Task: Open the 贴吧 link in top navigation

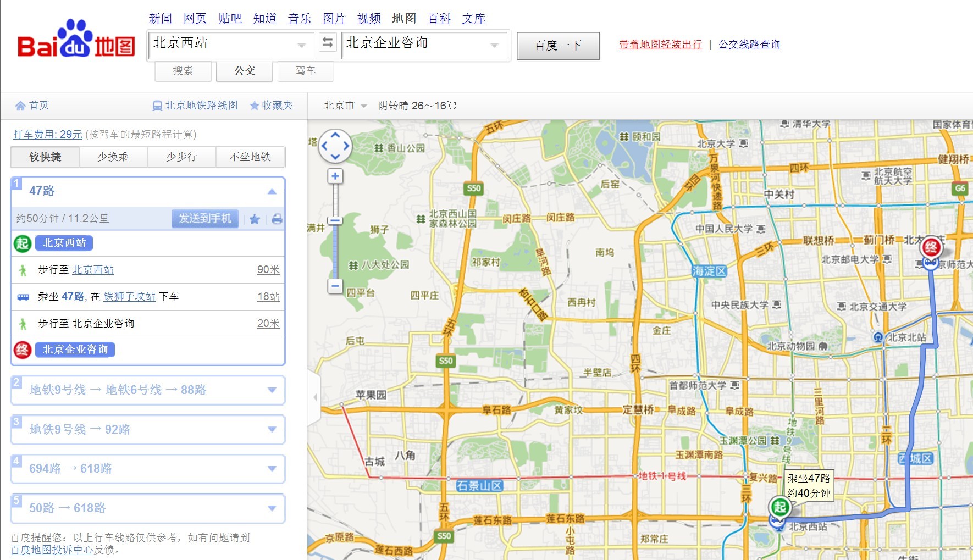Action: click(230, 19)
